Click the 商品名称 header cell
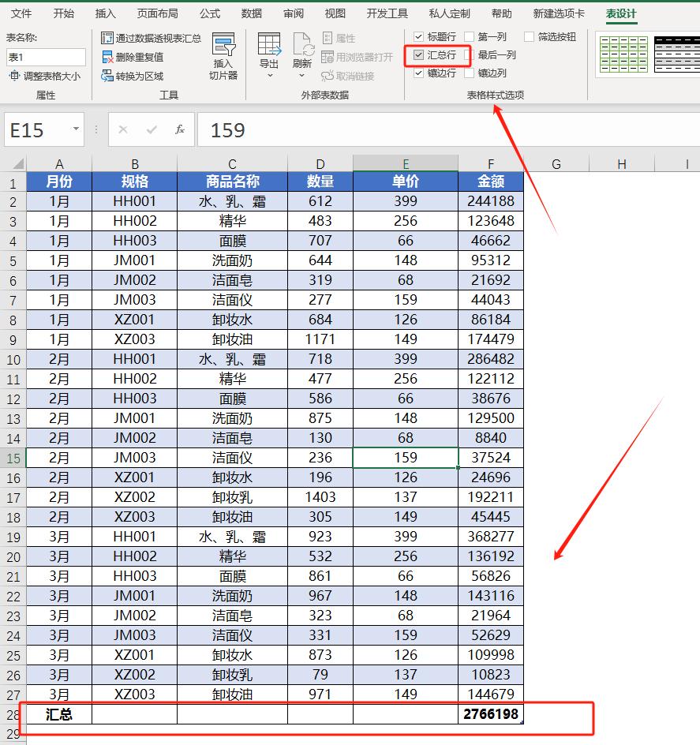Image resolution: width=700 pixels, height=745 pixels. [x=232, y=182]
